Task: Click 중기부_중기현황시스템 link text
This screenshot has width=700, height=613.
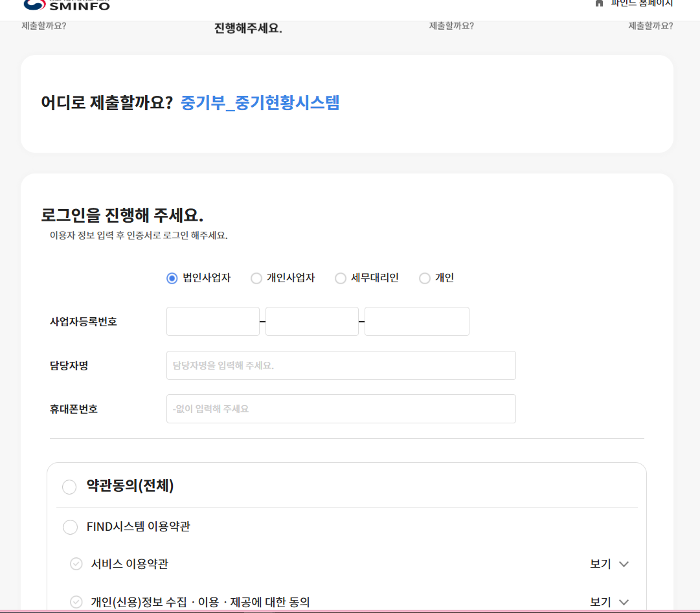Action: 260,103
